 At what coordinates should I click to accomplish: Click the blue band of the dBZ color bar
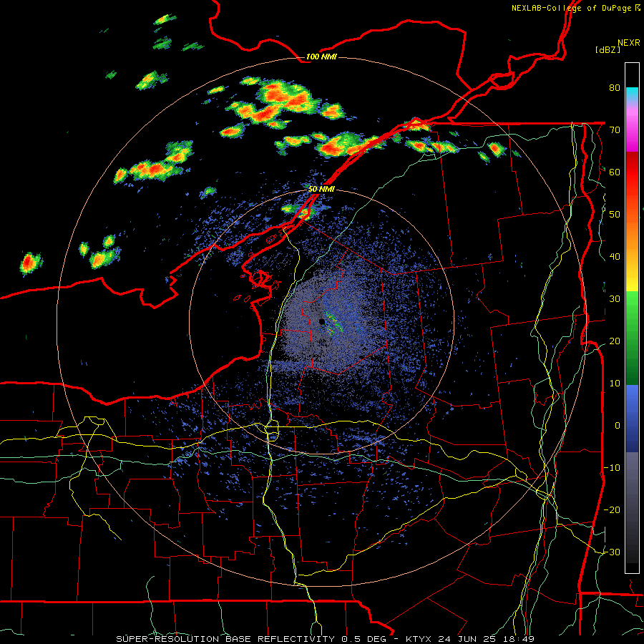[x=632, y=418]
